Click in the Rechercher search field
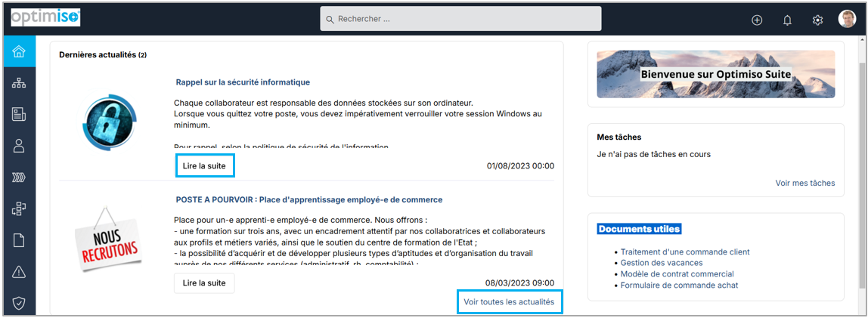The width and height of the screenshot is (868, 318). [461, 19]
